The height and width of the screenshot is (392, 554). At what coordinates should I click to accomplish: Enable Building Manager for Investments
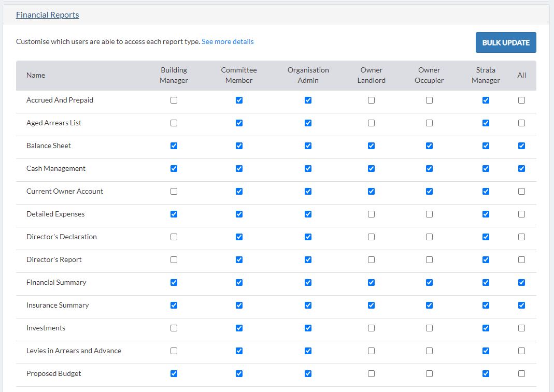point(174,328)
